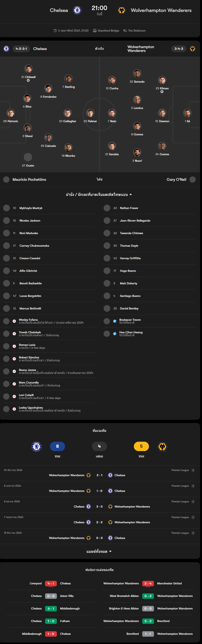Click the Wolverhampton Wanderers crest in header

121,10
